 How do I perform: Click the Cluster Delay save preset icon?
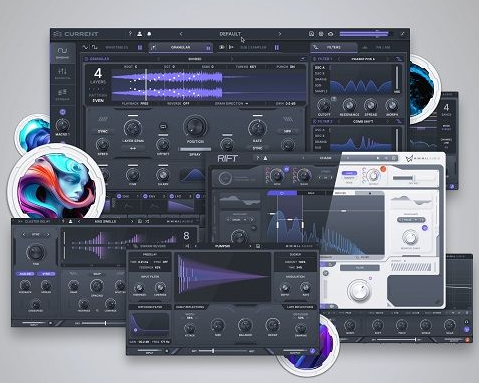(x=140, y=221)
